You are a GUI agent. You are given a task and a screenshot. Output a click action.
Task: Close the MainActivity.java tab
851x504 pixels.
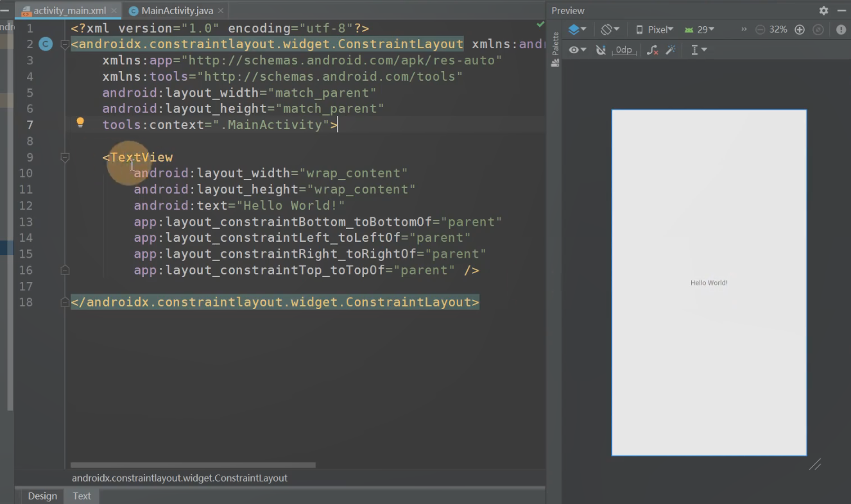222,11
